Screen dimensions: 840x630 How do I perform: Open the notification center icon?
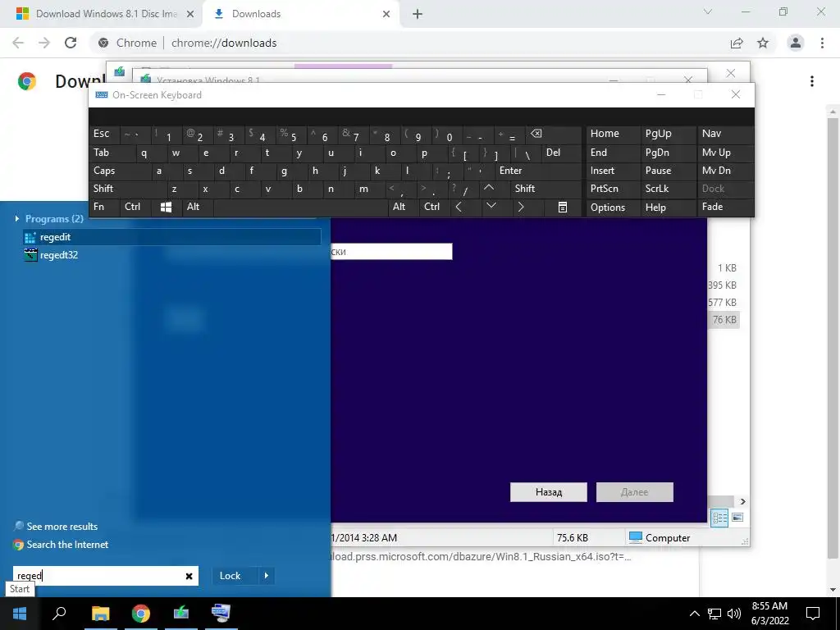point(813,614)
